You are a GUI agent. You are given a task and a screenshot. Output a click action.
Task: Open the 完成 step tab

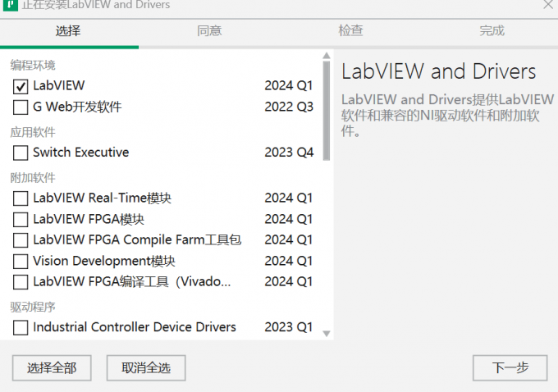[492, 31]
